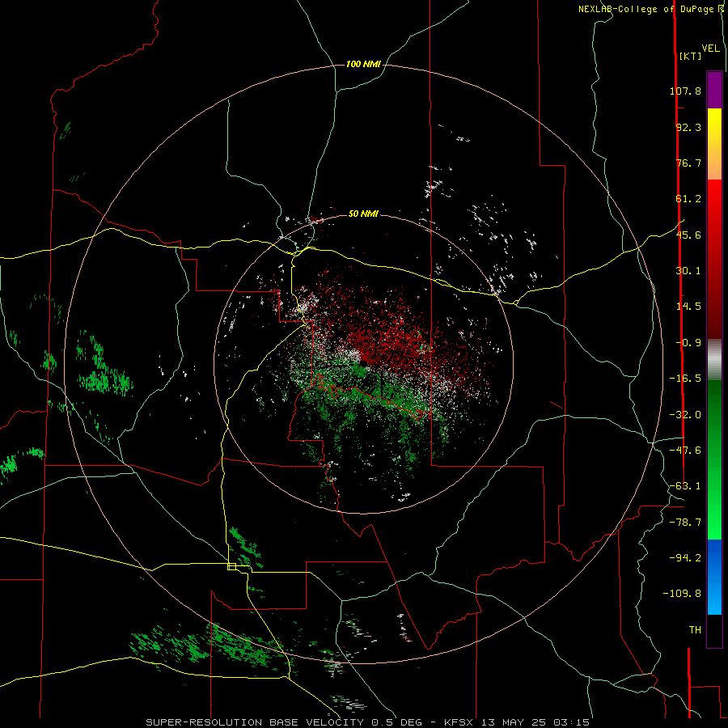
Task: Select the -109.8 legend value
Action: 682,594
